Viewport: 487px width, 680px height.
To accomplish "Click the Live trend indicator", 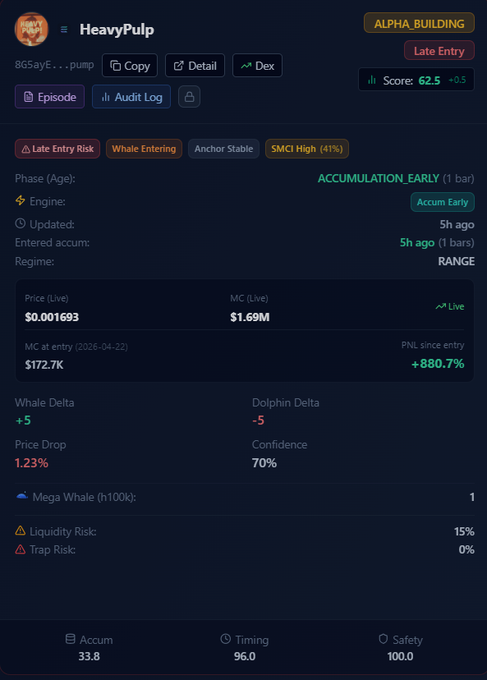I will point(450,307).
